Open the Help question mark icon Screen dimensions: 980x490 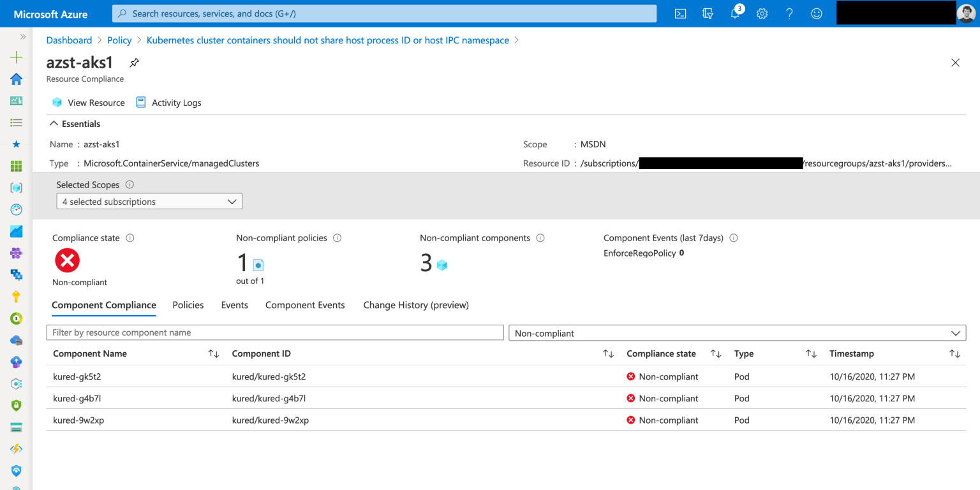click(789, 13)
